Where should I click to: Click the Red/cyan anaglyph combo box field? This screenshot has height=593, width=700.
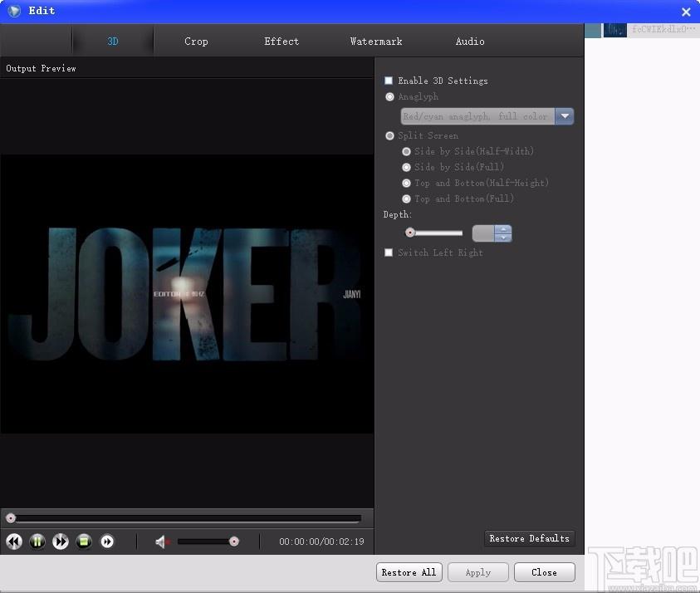(477, 116)
